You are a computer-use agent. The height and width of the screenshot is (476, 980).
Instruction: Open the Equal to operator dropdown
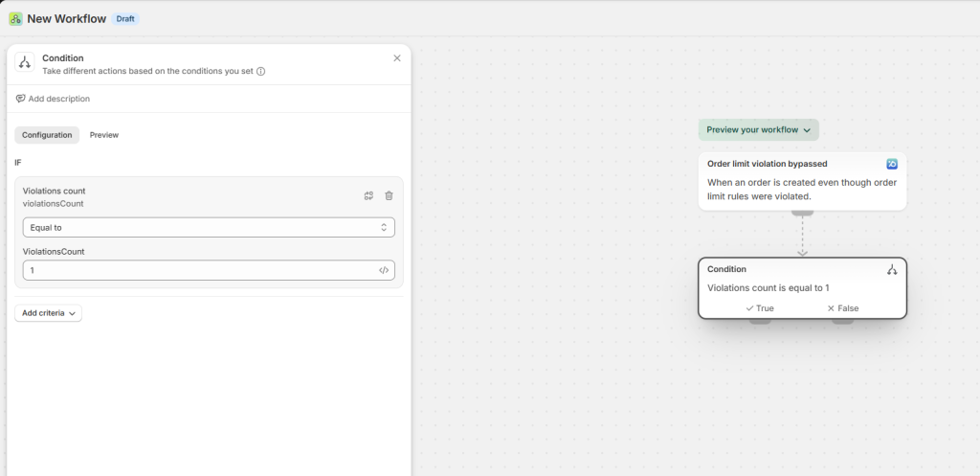pos(209,227)
